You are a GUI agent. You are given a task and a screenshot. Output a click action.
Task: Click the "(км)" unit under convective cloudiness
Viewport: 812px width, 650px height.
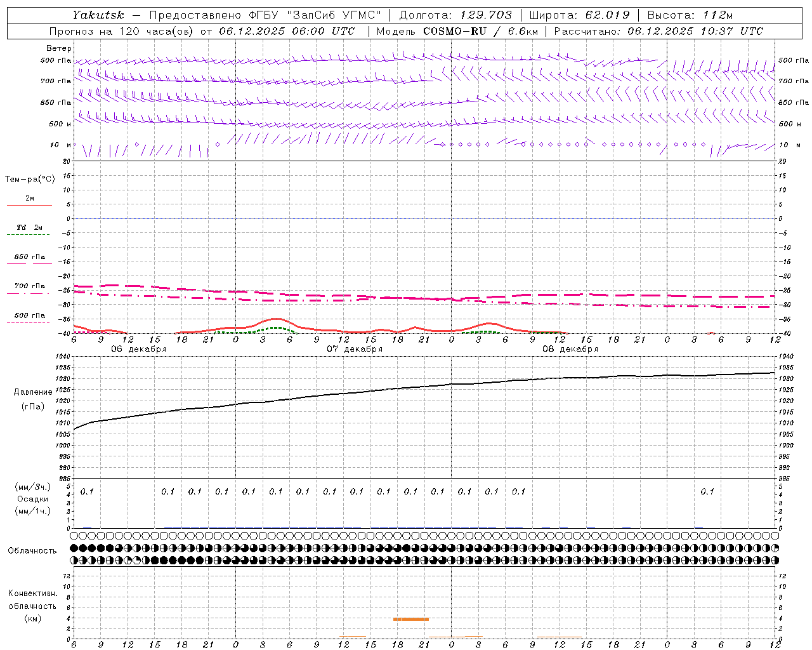tap(32, 619)
